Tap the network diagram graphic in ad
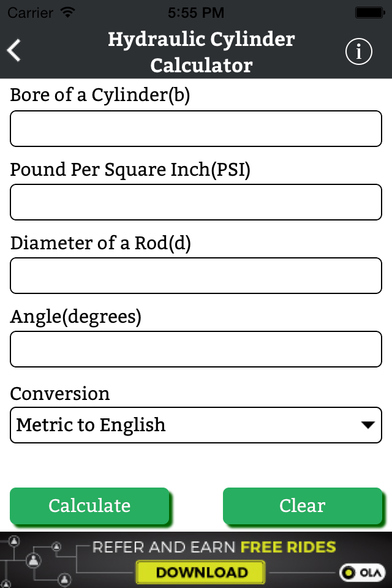The width and height of the screenshot is (392, 588). click(x=37, y=560)
